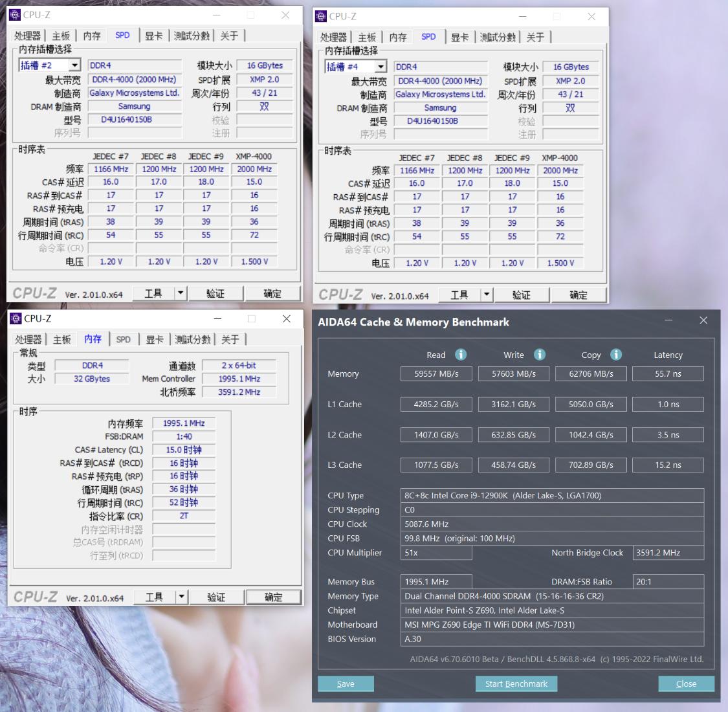728x712 pixels.
Task: Switch to 显卡 tab in slot #4 window
Action: [459, 37]
